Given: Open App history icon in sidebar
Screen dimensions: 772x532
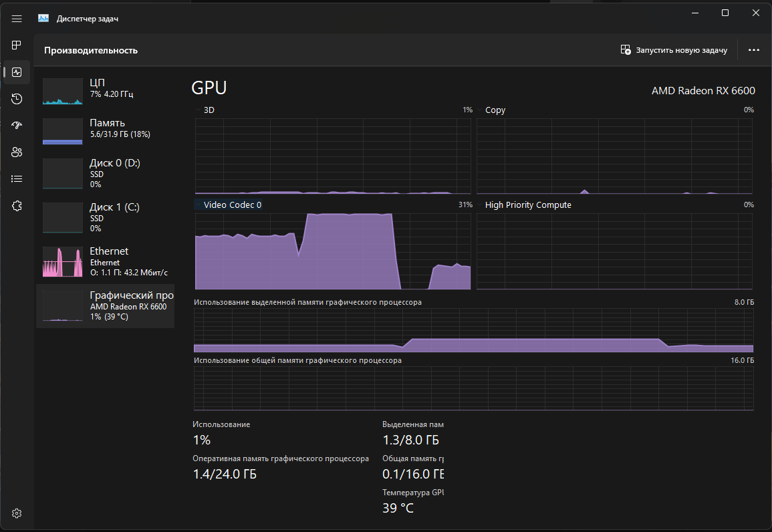Looking at the screenshot, I should (x=17, y=99).
